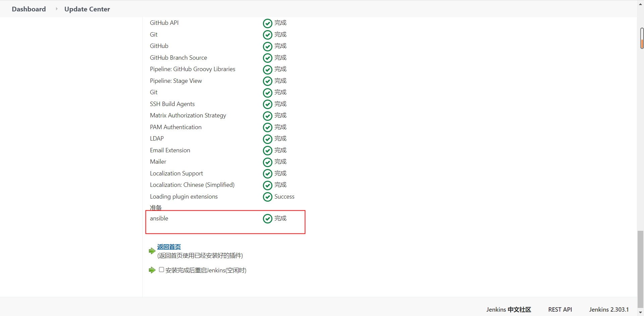The width and height of the screenshot is (644, 316).
Task: Click the Success status text
Action: (284, 197)
